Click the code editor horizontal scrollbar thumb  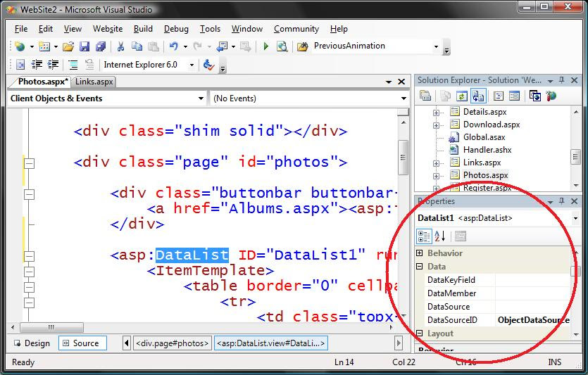point(51,327)
